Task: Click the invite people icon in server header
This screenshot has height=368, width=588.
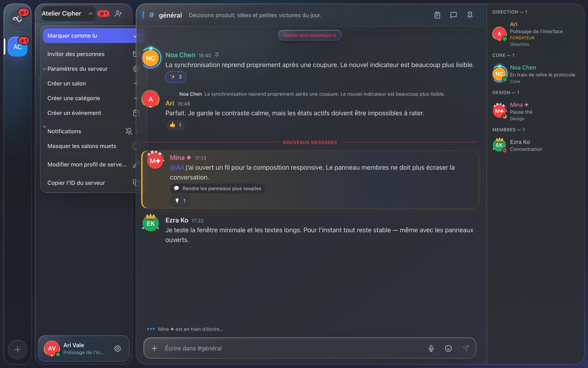Action: pyautogui.click(x=118, y=14)
